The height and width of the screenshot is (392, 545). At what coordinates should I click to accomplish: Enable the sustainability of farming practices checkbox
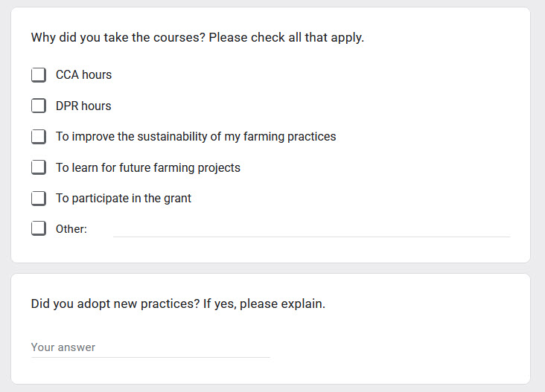click(39, 136)
